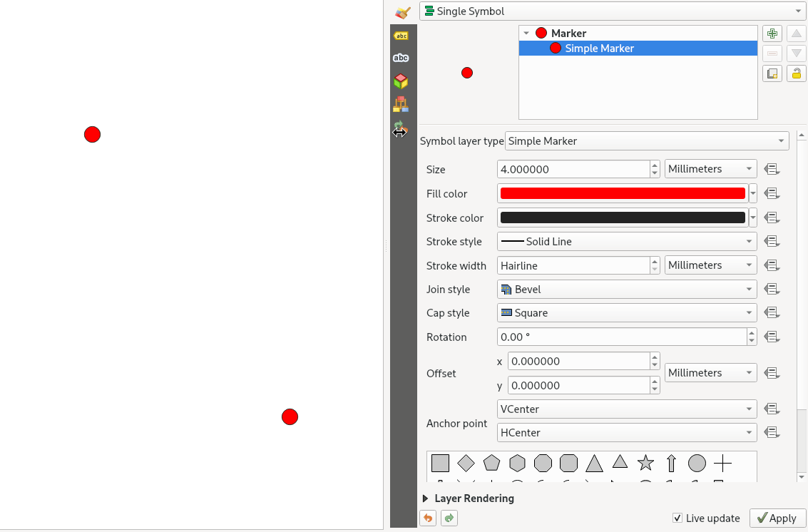
Task: Click the Apply button
Action: pyautogui.click(x=777, y=518)
